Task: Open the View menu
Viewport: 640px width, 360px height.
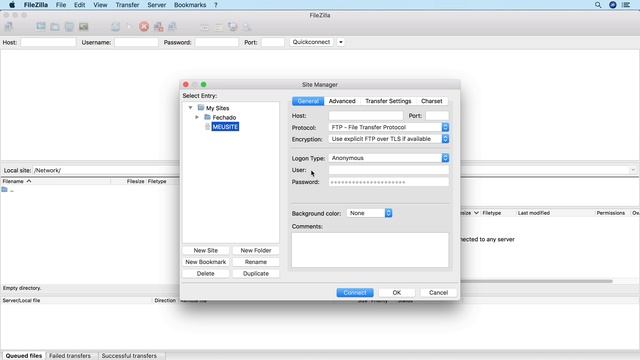Action: (x=100, y=5)
